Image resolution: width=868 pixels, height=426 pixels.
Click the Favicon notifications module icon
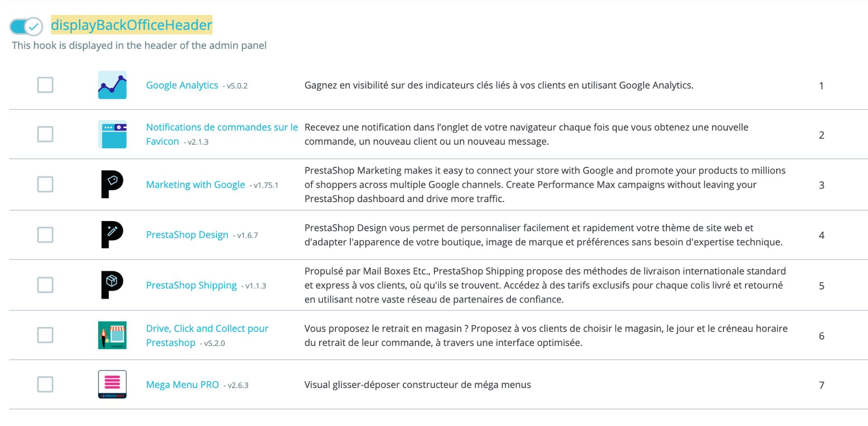[112, 134]
